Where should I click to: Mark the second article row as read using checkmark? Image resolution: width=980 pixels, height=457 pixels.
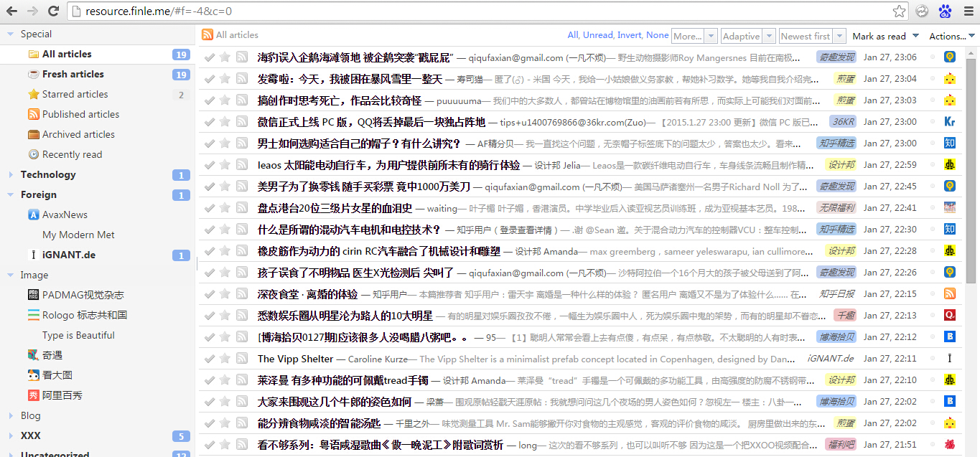tap(209, 79)
